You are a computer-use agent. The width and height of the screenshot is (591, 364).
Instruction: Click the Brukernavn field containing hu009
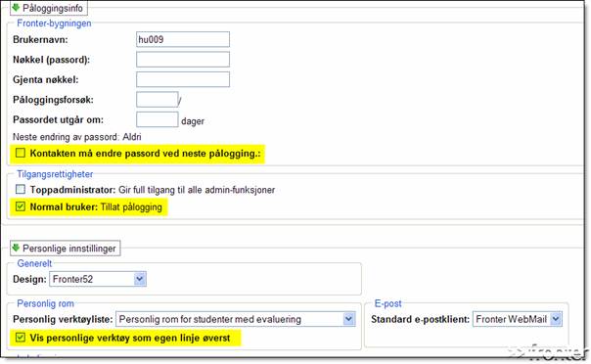[x=183, y=39]
